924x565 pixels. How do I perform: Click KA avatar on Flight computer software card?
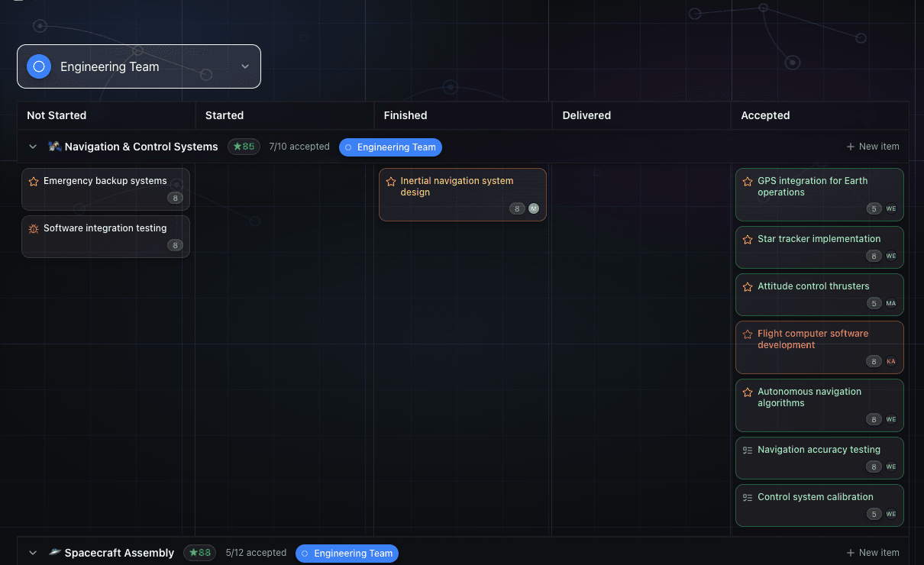click(x=890, y=361)
